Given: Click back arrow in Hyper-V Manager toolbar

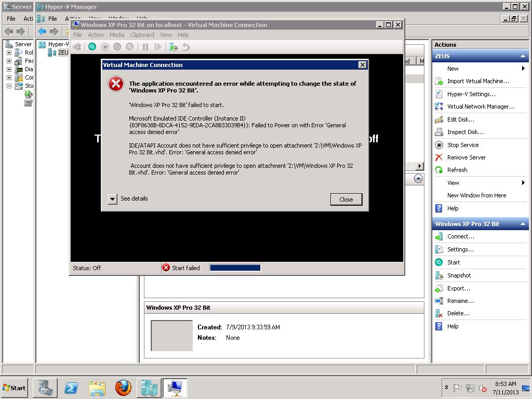Looking at the screenshot, I should (x=42, y=32).
